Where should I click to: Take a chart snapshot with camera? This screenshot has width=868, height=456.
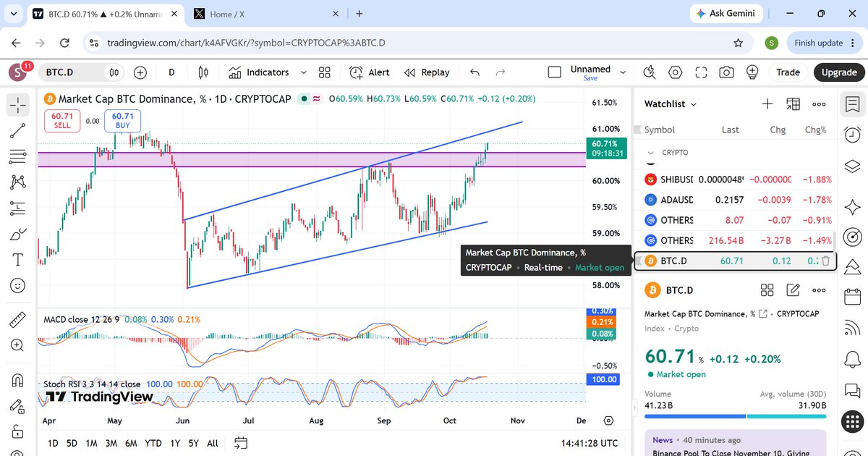point(726,72)
